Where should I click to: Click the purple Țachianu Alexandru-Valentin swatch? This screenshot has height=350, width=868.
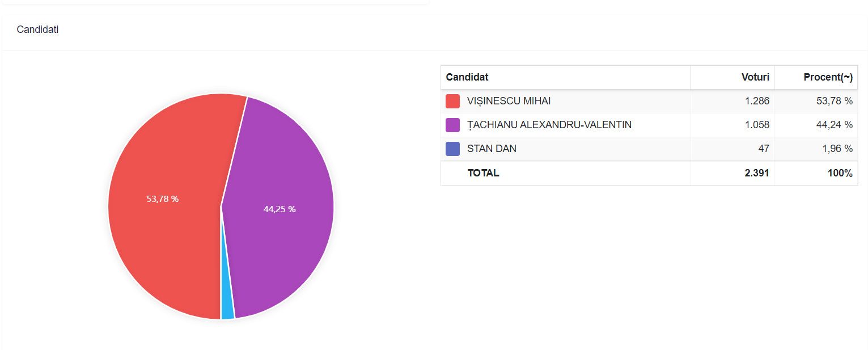click(x=452, y=125)
